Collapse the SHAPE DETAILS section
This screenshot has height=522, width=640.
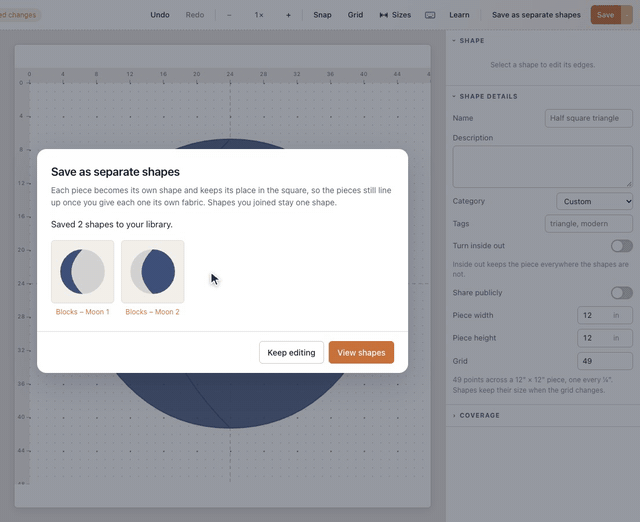[x=484, y=96]
